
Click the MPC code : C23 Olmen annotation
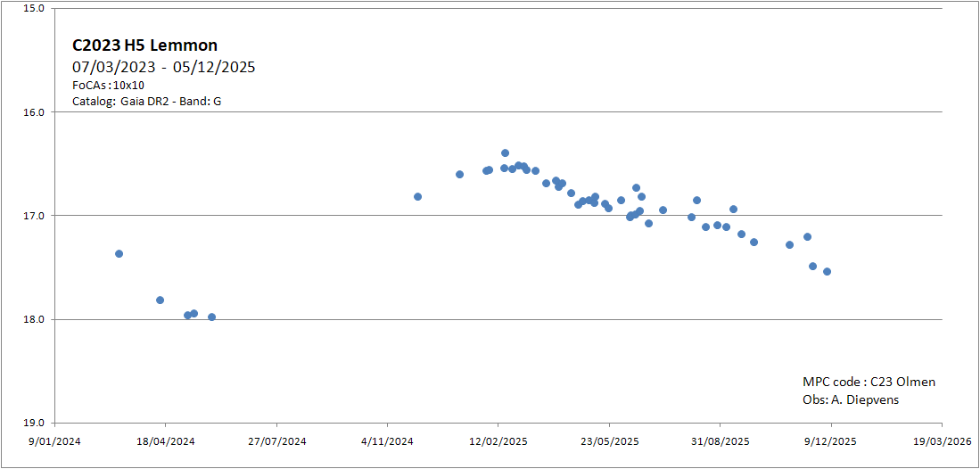coord(869,382)
